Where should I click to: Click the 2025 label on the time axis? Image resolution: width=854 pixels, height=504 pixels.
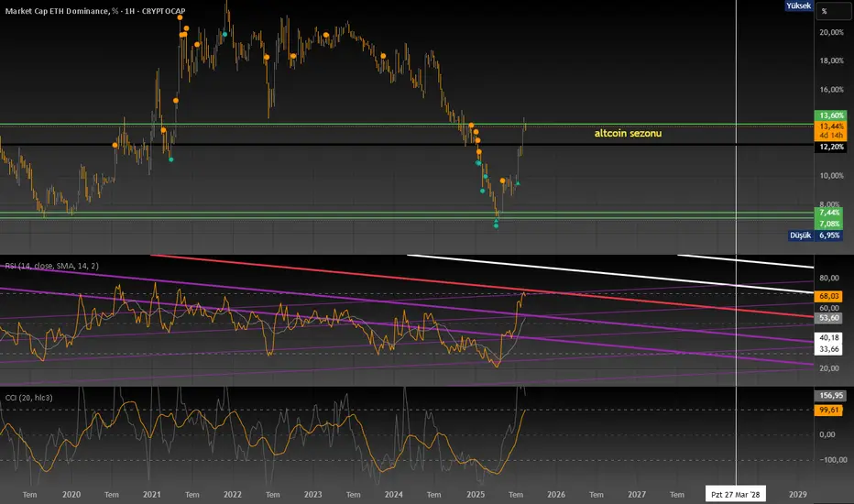coord(475,493)
